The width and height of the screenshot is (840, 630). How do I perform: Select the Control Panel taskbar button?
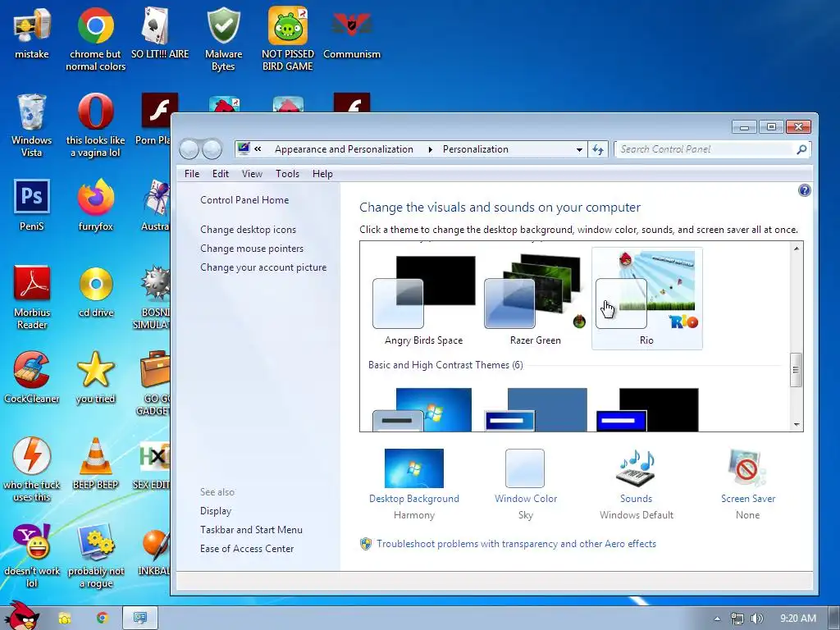pyautogui.click(x=140, y=619)
